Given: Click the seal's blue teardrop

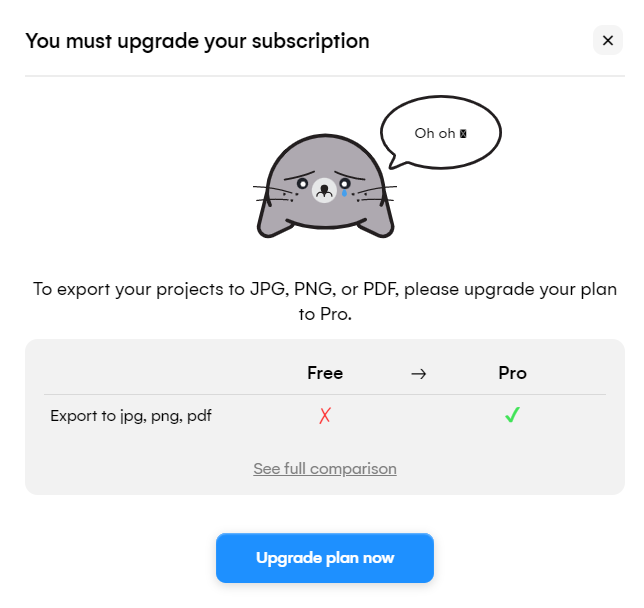Looking at the screenshot, I should [x=344, y=193].
